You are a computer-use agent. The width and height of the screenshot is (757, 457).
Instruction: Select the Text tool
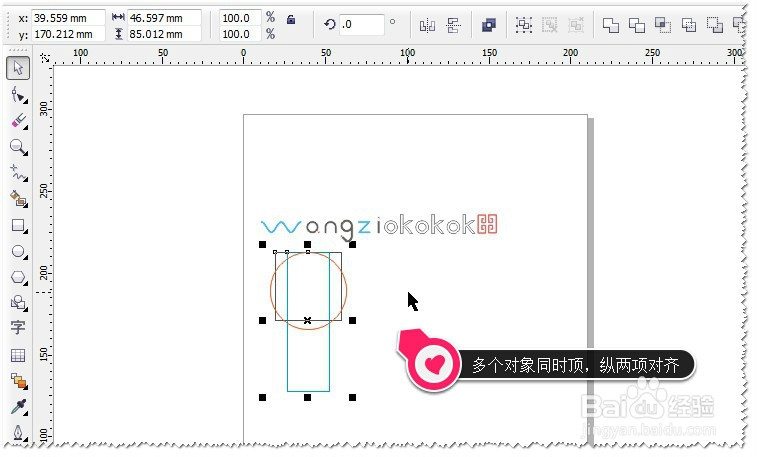[x=18, y=328]
